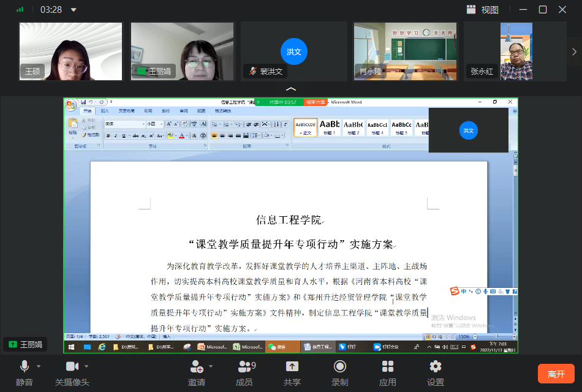
Task: Select 张永红's video thumbnail
Action: click(x=515, y=51)
